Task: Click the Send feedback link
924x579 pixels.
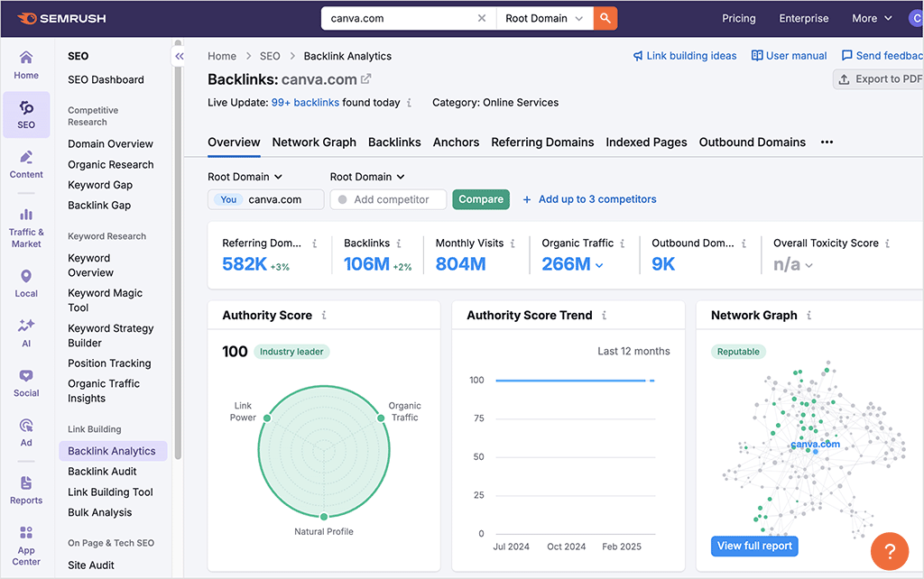Action: tap(882, 55)
